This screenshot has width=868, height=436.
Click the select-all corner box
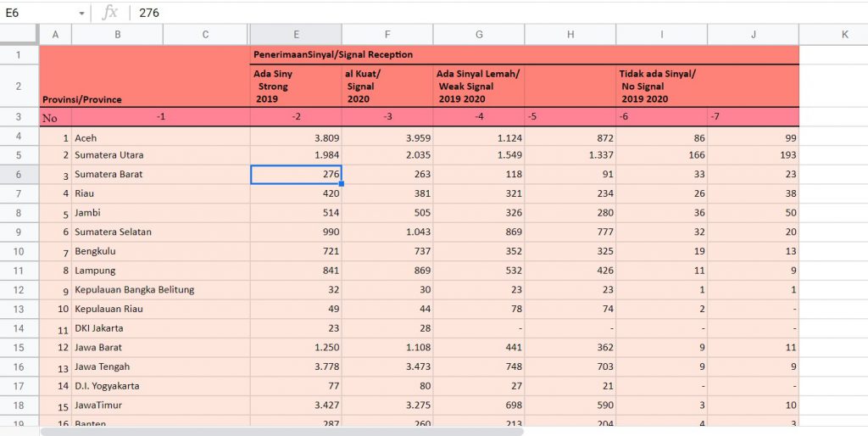coord(19,34)
